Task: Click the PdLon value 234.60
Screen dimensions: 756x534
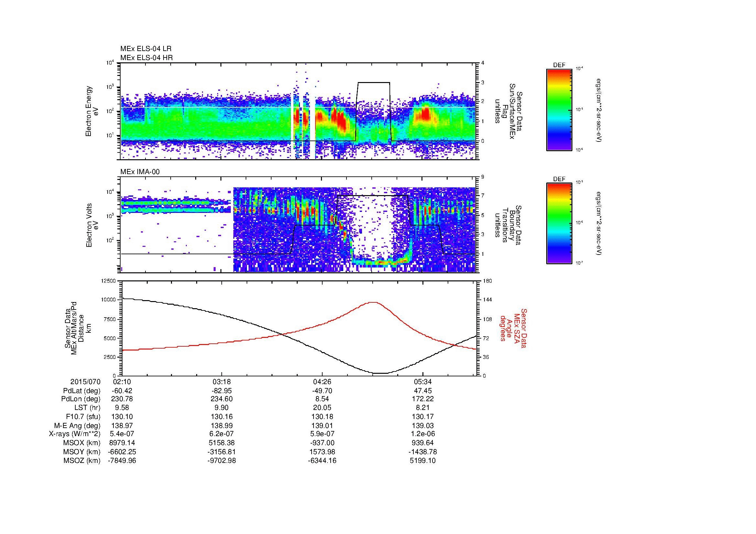Action: pos(222,399)
